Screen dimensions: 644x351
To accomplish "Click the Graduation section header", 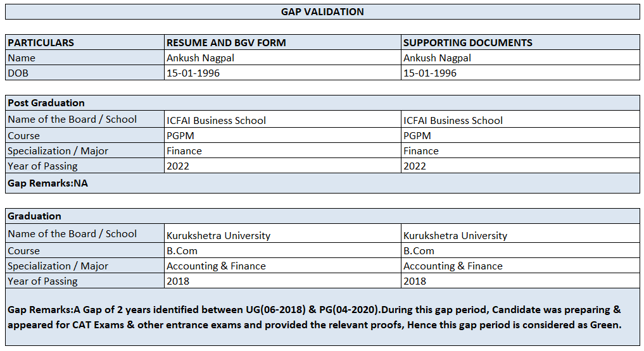I will point(35,216).
